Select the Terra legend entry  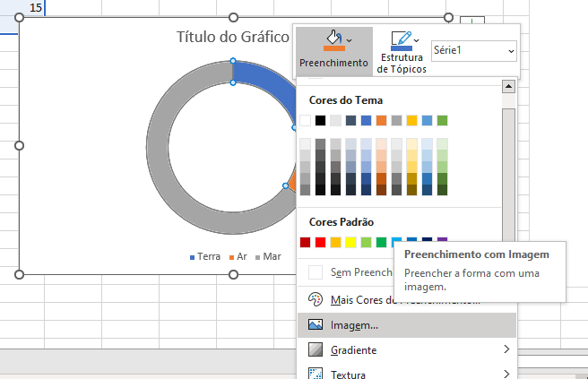pos(205,256)
